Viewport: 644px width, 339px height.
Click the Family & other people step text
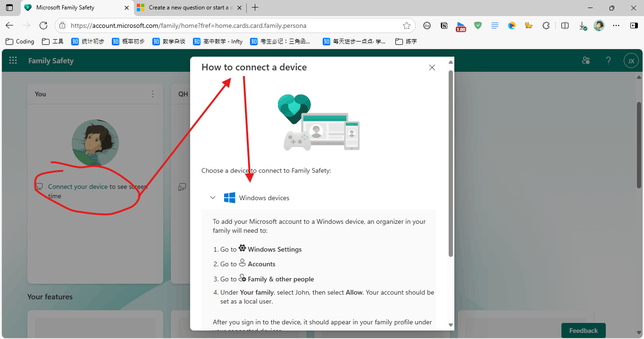281,279
